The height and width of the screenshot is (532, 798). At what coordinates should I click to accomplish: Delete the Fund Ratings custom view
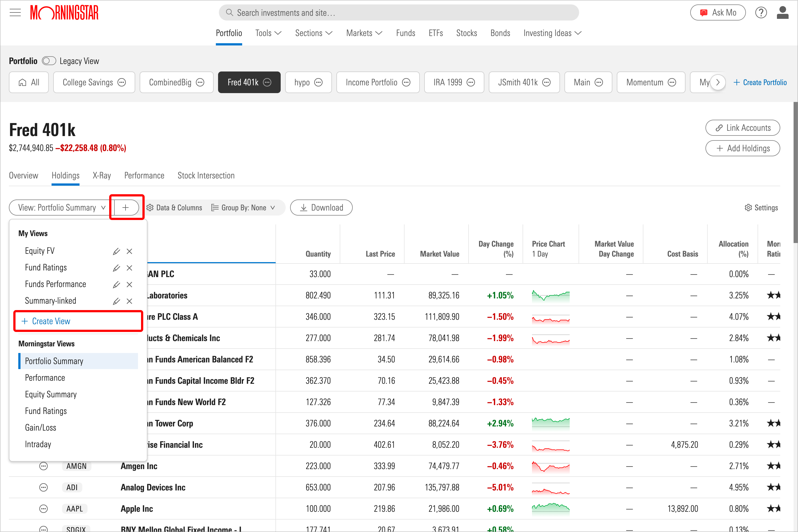click(x=129, y=268)
